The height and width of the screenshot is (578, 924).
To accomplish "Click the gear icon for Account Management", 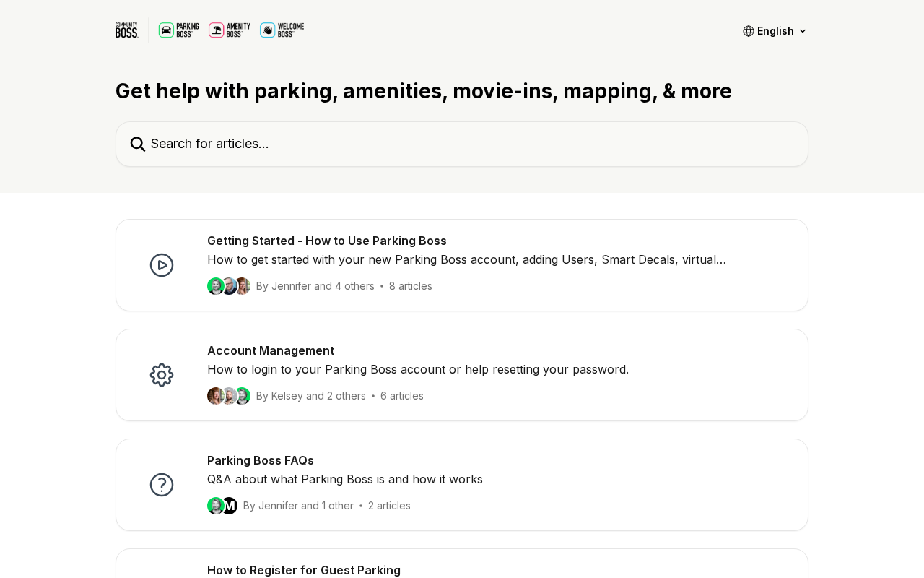I will click(162, 375).
